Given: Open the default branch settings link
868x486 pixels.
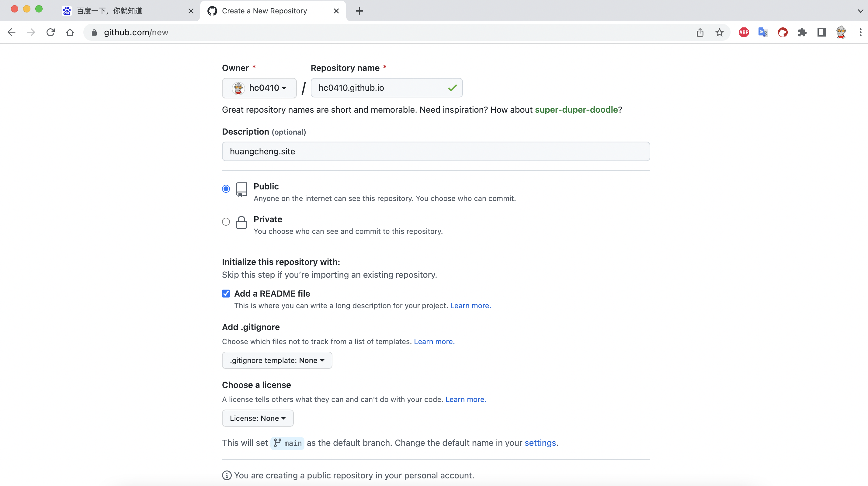Looking at the screenshot, I should pyautogui.click(x=540, y=443).
